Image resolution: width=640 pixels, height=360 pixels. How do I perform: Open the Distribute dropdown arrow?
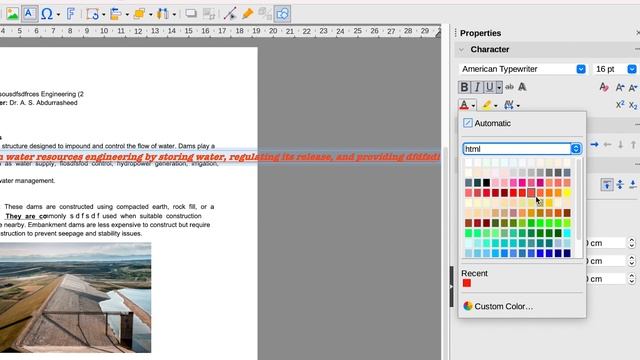click(x=174, y=15)
